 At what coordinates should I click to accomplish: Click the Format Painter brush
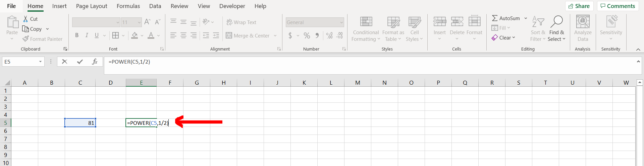pyautogui.click(x=25, y=39)
